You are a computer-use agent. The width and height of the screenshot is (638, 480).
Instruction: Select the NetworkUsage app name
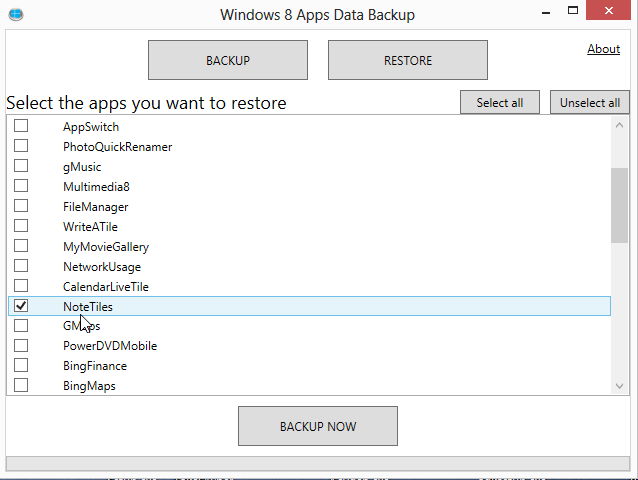[102, 267]
